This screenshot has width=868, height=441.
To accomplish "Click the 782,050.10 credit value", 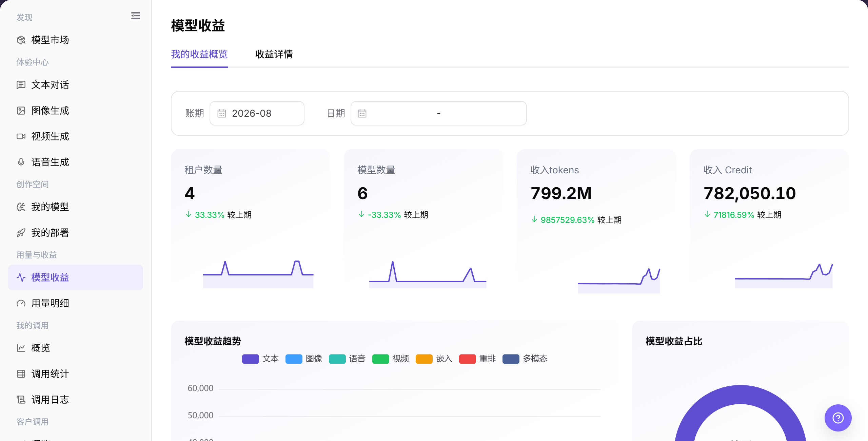I will click(750, 193).
